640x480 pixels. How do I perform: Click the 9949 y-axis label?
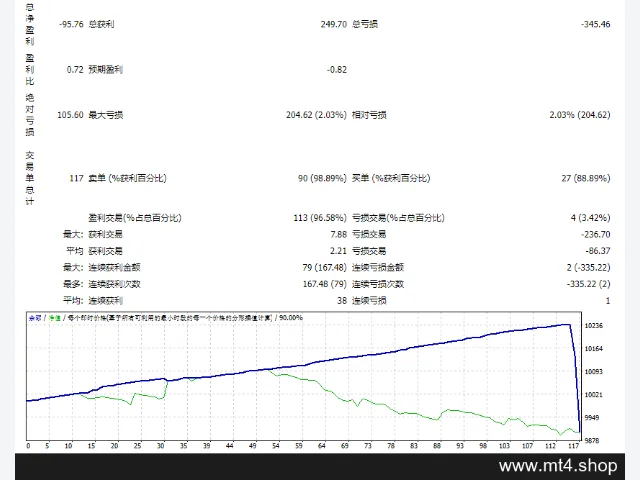pos(591,418)
